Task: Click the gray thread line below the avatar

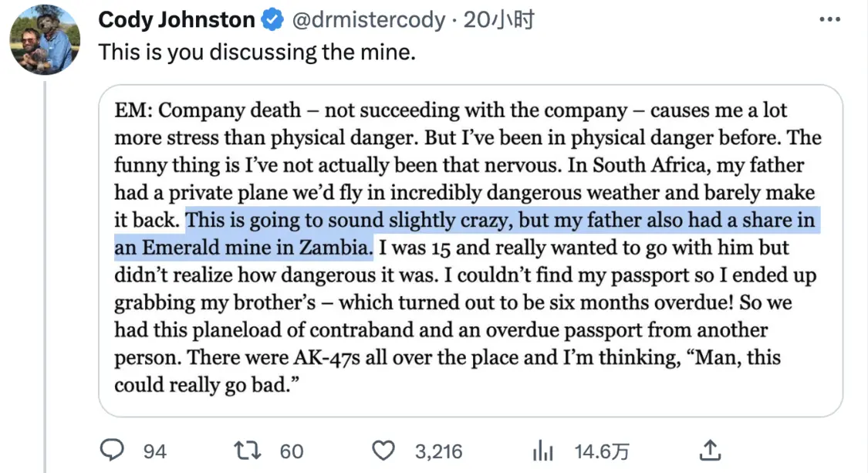Action: click(45, 270)
